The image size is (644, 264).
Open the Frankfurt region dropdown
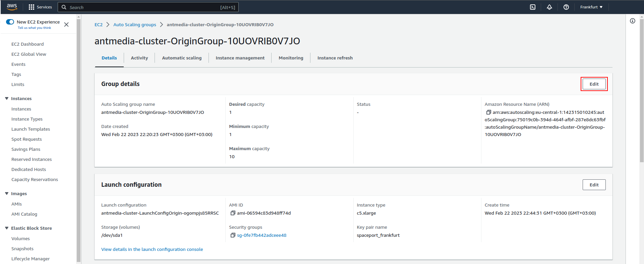[x=591, y=7]
